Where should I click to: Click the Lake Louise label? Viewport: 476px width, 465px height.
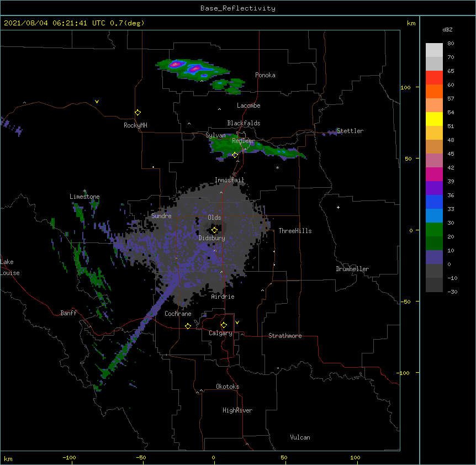10,267
